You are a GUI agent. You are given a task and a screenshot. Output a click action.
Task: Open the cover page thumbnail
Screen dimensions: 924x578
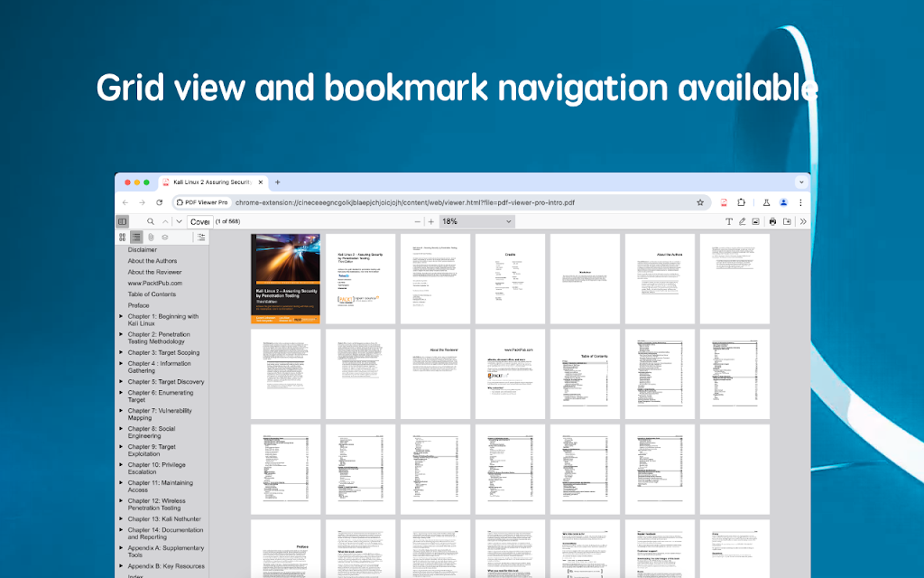click(285, 279)
